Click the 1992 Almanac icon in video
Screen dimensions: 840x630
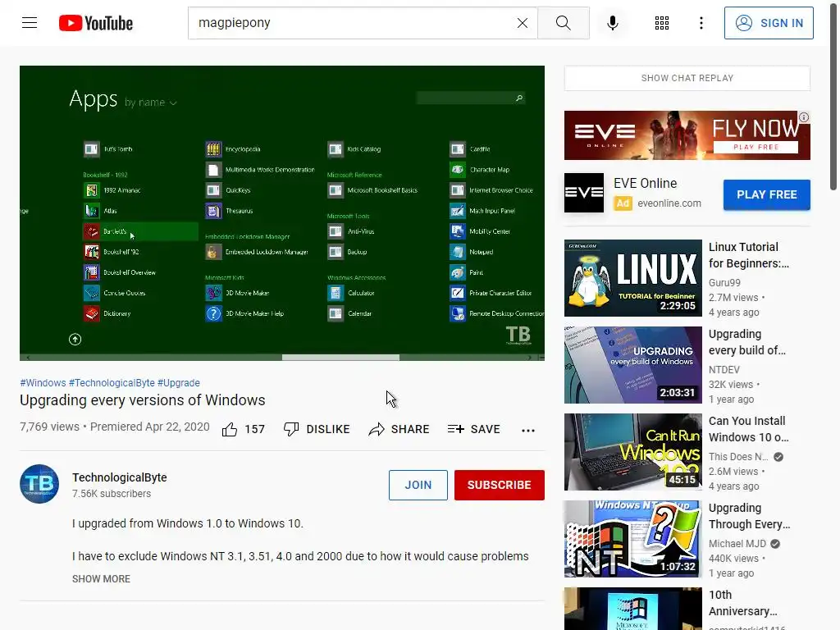[x=92, y=190]
